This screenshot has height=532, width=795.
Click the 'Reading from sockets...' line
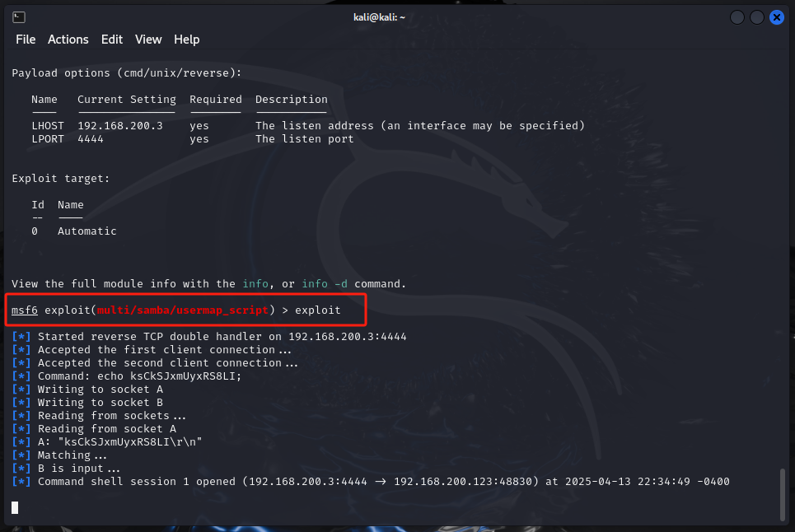[x=99, y=415]
